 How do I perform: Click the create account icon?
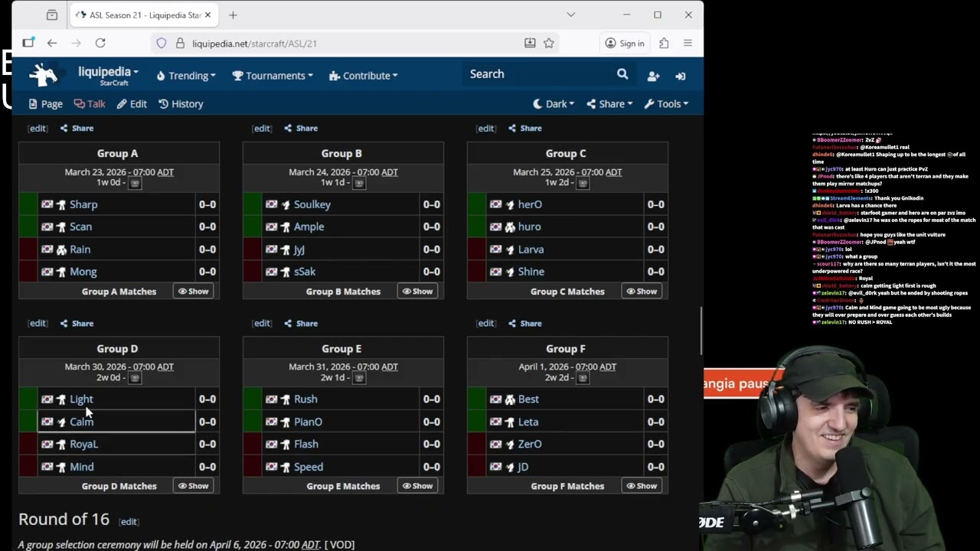(653, 76)
